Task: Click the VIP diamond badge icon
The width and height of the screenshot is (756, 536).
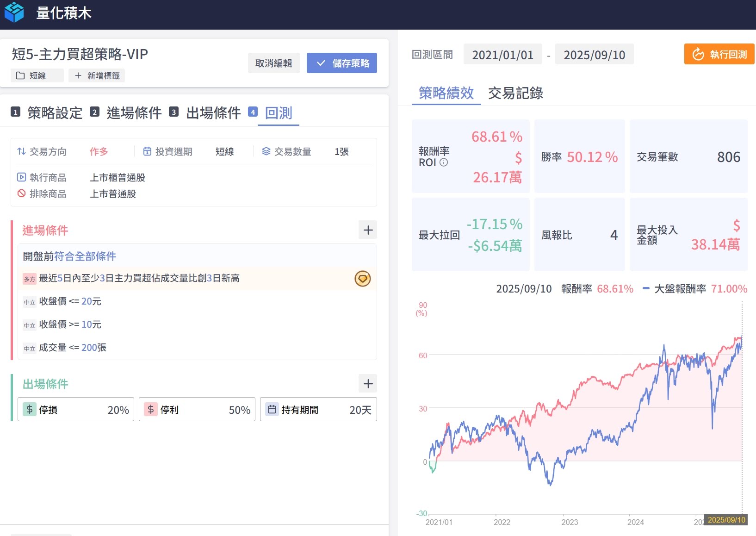Action: (x=362, y=279)
